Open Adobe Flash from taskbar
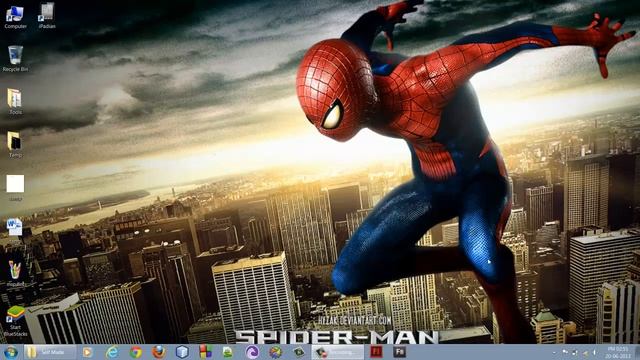 click(x=376, y=352)
